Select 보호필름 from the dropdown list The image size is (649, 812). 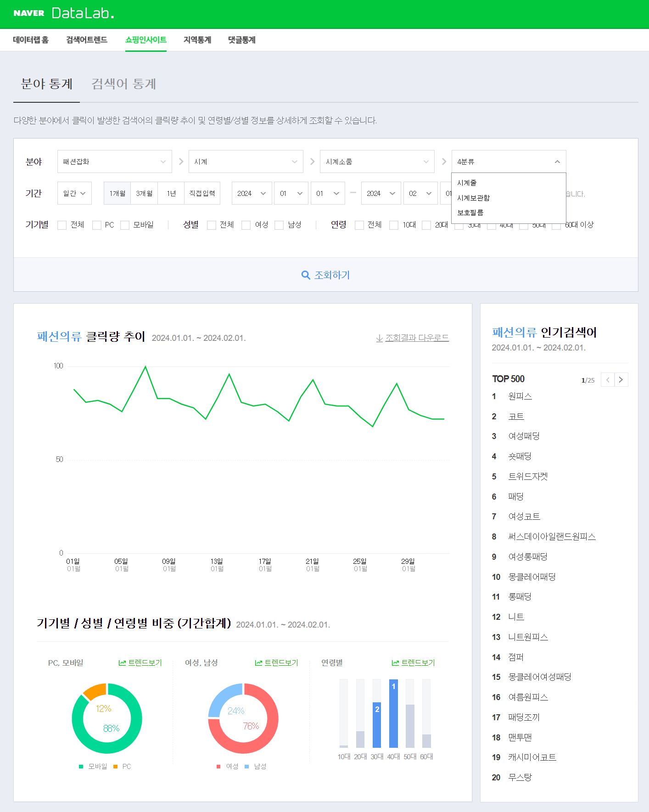[x=509, y=213]
